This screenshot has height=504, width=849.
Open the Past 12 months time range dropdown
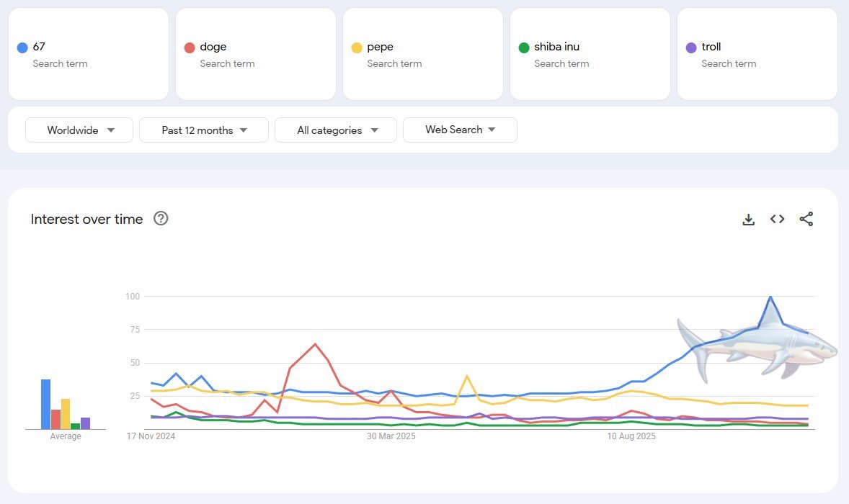point(203,130)
